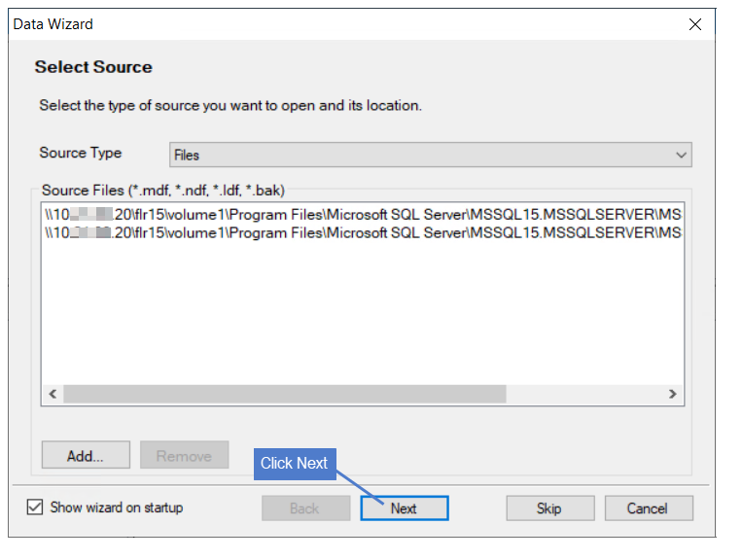Open the Source Type combo box showing Files

coord(430,155)
